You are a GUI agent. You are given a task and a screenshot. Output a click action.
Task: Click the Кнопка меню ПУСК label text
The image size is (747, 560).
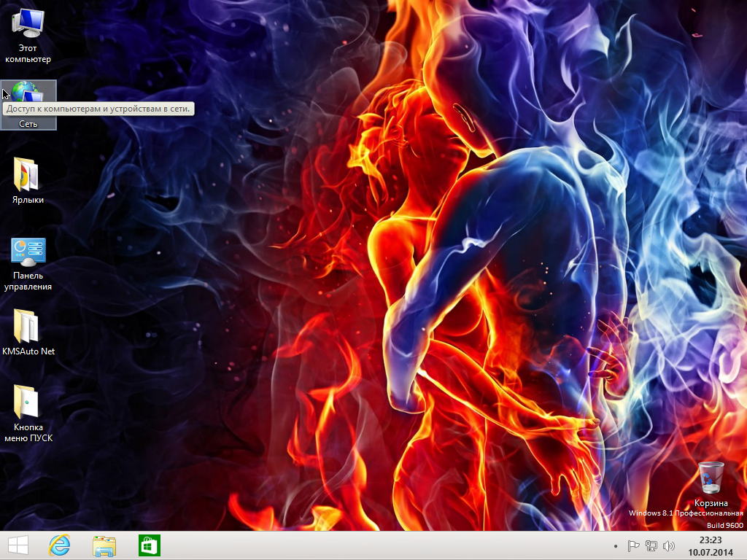[x=28, y=432]
